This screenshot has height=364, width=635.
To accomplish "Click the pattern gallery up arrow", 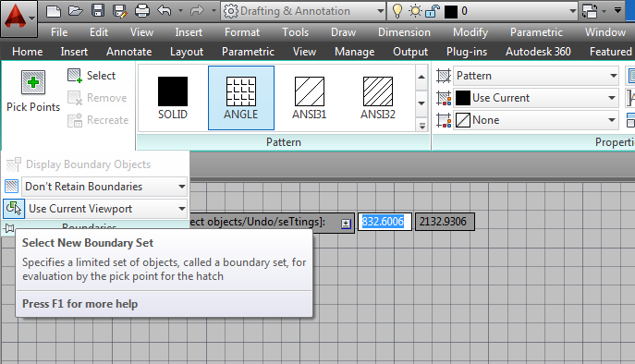I will [x=421, y=77].
